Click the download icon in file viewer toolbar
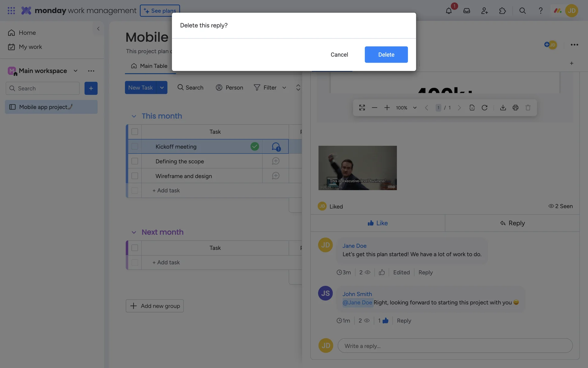Image resolution: width=588 pixels, height=368 pixels. 503,108
